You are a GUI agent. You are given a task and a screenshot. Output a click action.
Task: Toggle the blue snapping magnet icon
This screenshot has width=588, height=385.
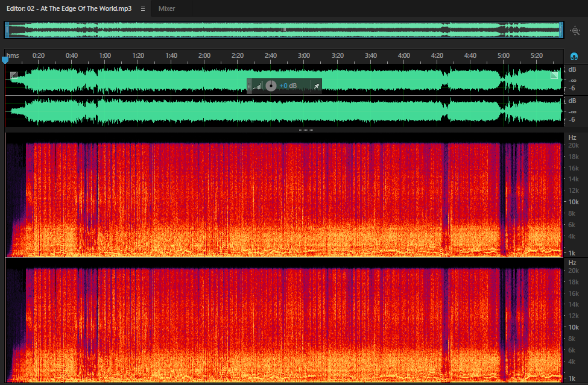click(574, 56)
